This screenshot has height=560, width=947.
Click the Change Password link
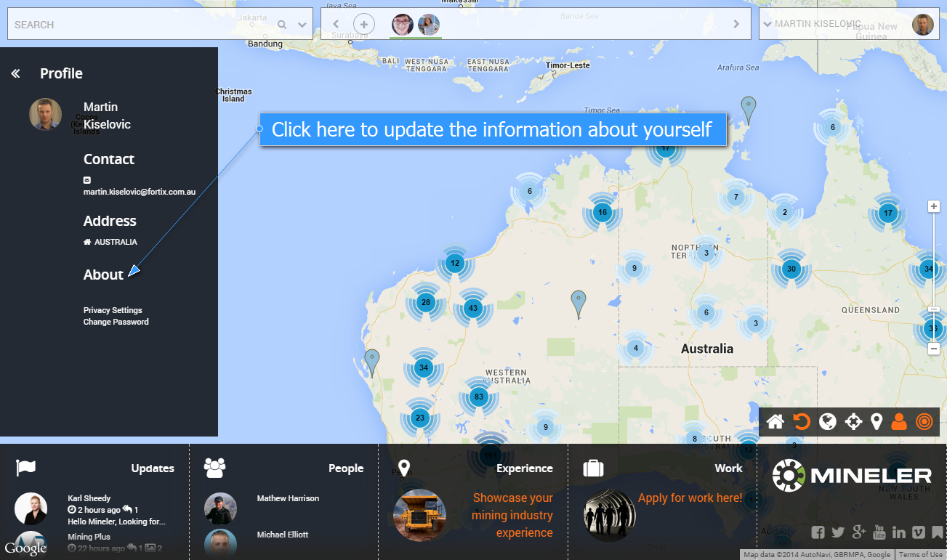[116, 322]
